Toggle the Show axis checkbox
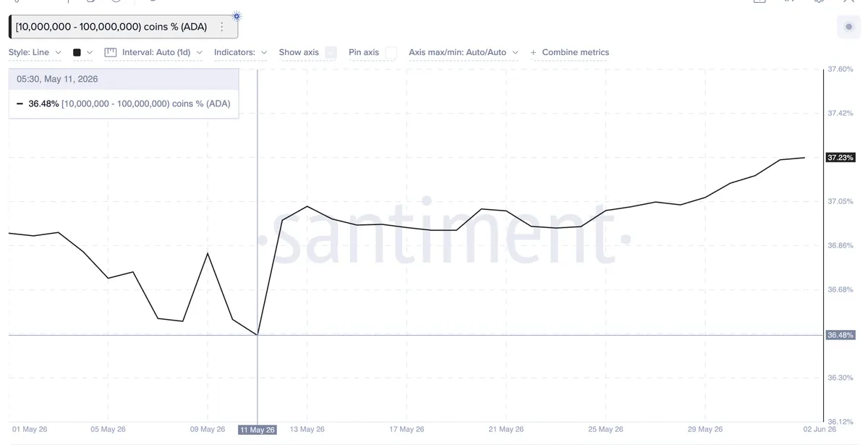The height and width of the screenshot is (445, 868). [331, 52]
